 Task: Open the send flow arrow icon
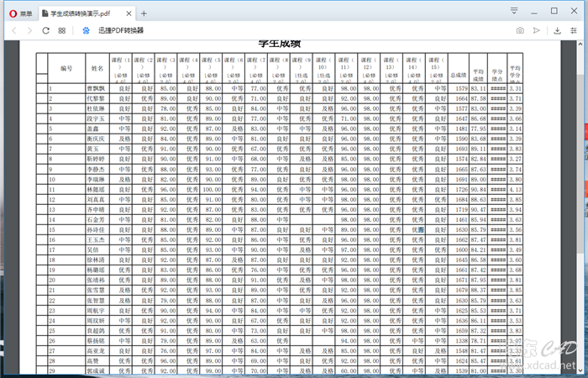pyautogui.click(x=537, y=30)
